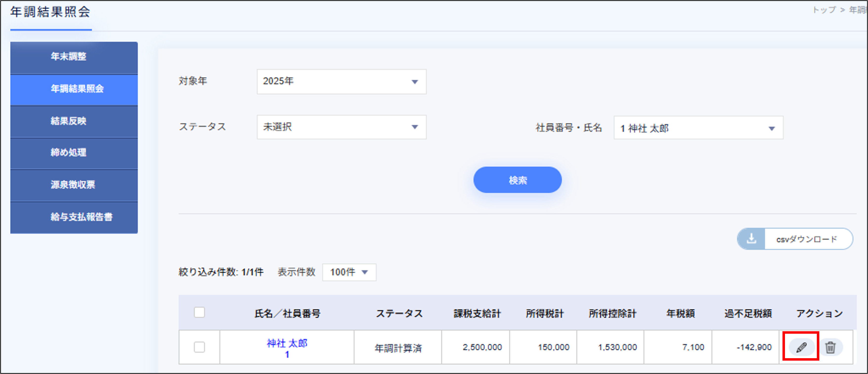
Task: Toggle the header select-all checkbox
Action: pyautogui.click(x=199, y=313)
